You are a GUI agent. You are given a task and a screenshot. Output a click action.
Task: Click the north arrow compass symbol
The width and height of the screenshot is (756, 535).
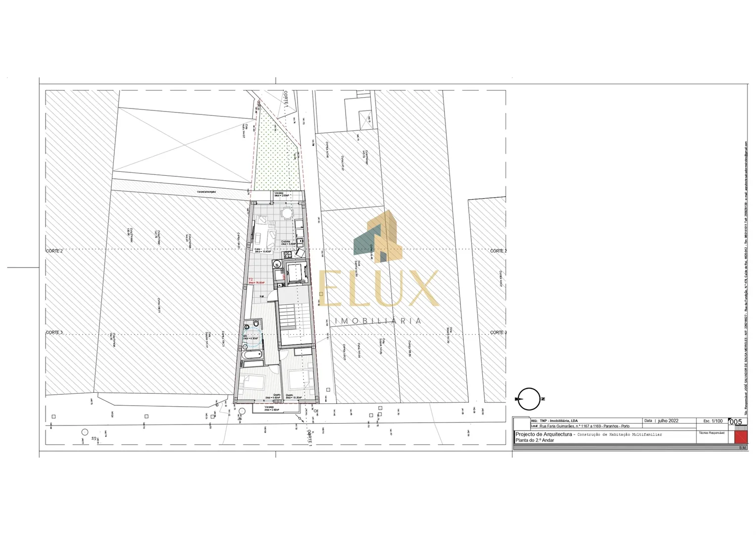529,399
